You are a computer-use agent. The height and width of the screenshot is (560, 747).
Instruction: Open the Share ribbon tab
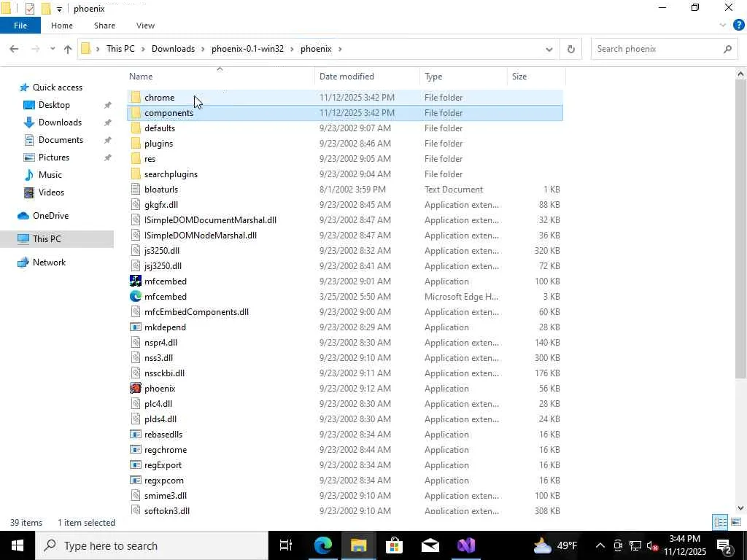pos(104,26)
